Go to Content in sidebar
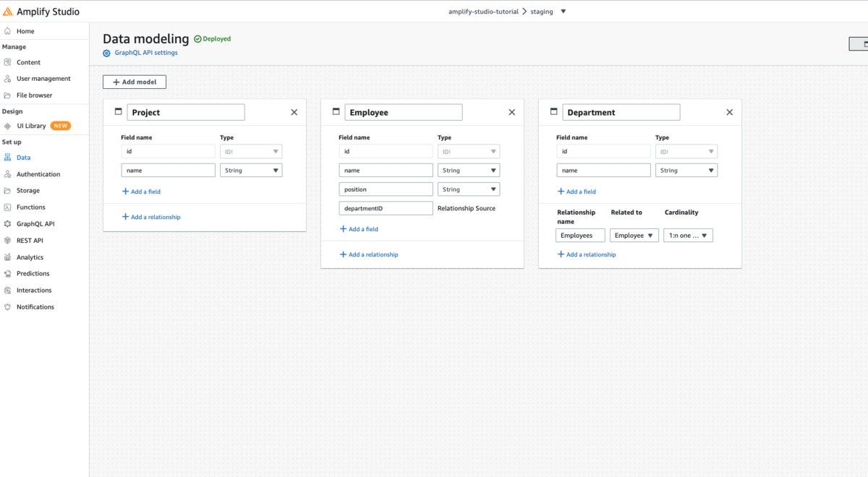 tap(29, 62)
